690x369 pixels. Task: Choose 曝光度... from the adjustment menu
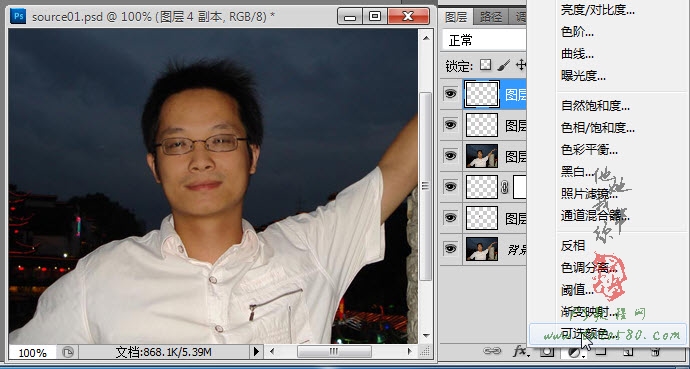[x=583, y=76]
